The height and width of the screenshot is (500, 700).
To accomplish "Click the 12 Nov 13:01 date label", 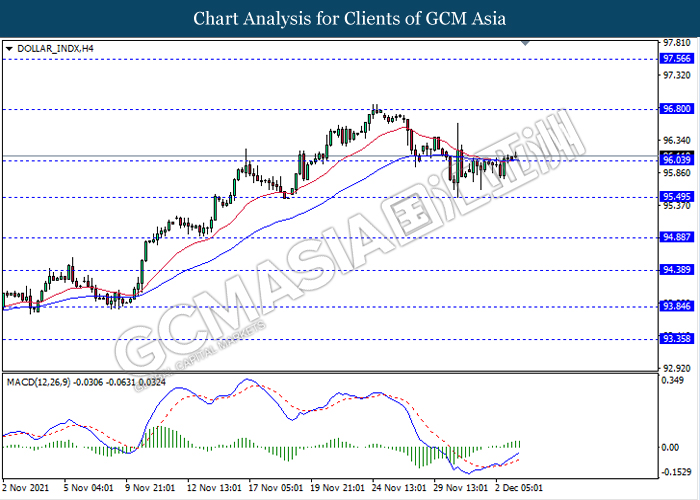I will coord(214,488).
